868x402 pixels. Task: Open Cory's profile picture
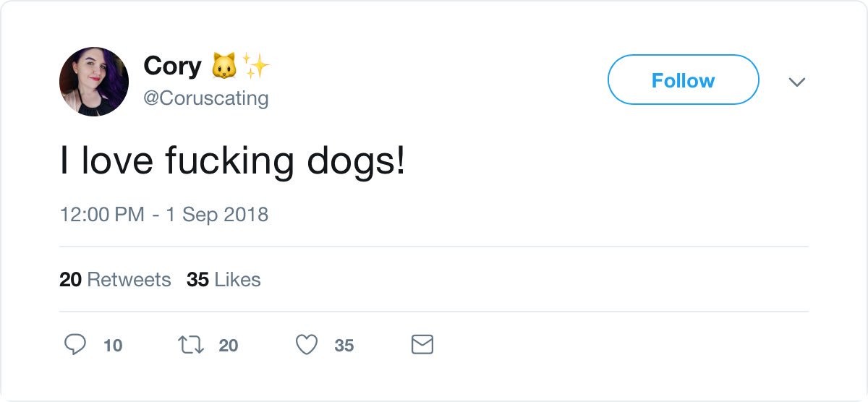pos(94,82)
